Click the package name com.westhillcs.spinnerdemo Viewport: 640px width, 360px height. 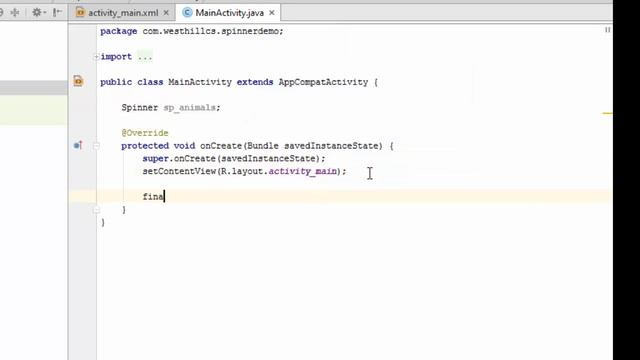point(210,31)
